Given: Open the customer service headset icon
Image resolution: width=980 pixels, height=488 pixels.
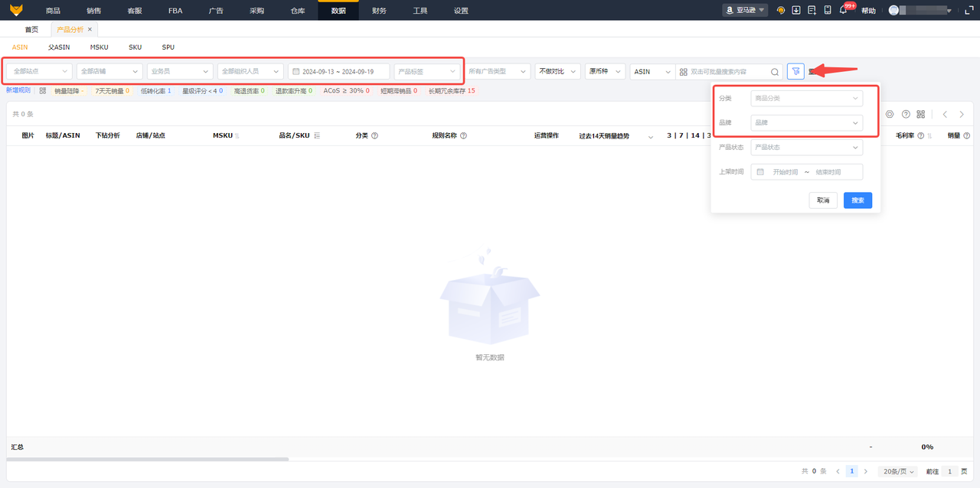Looking at the screenshot, I should [781, 10].
